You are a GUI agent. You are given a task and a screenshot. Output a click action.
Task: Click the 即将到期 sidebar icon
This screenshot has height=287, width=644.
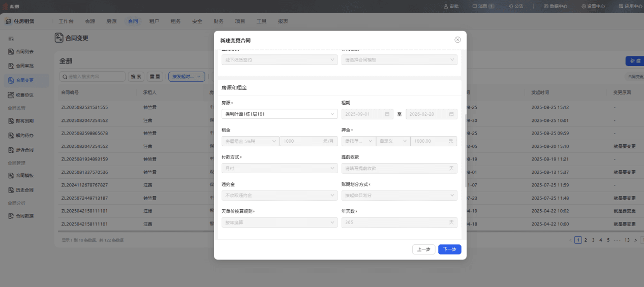pyautogui.click(x=11, y=121)
